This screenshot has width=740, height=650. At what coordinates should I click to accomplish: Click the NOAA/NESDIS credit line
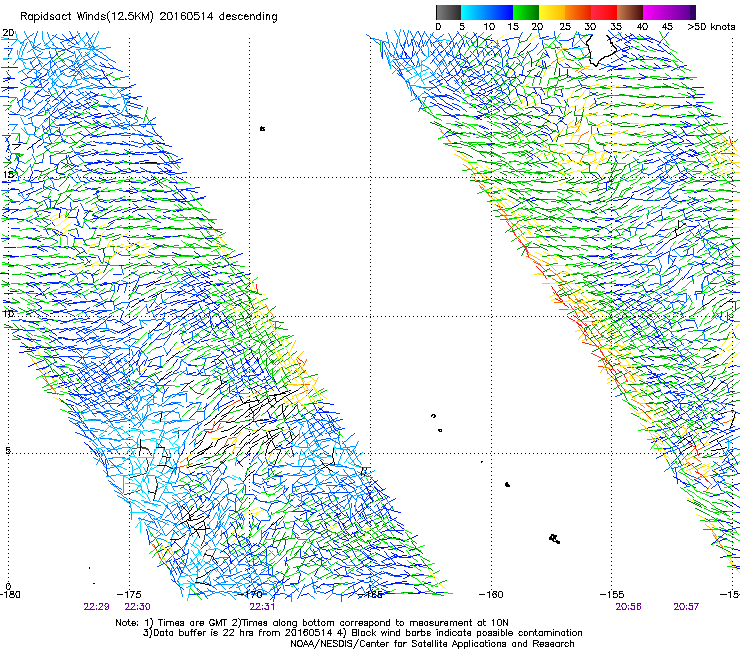(x=432, y=644)
